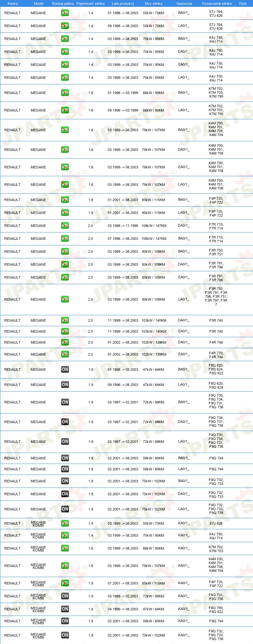Click PB icon in 1.6 66kW BA0/1_ row
Viewport: 253px width, 644px height.
[65, 93]
